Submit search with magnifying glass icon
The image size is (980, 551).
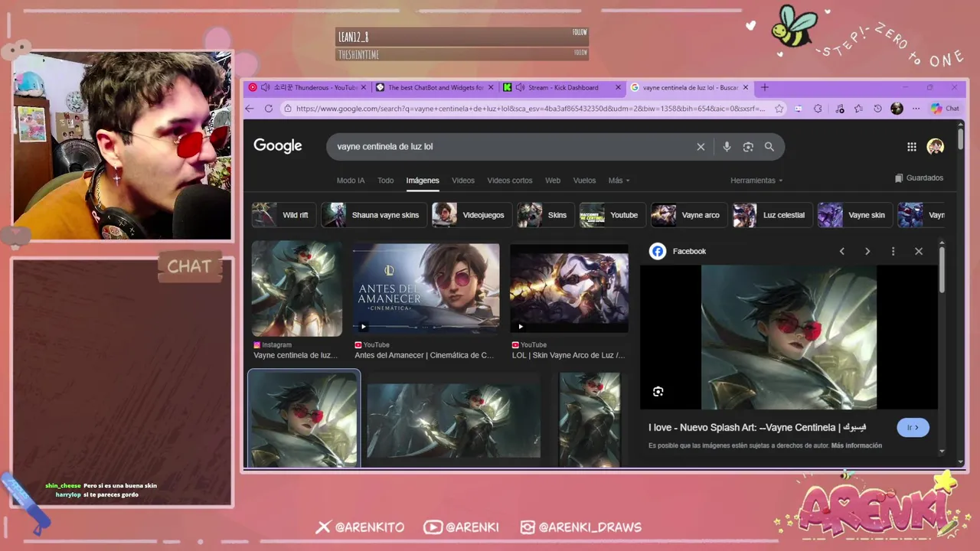[769, 147]
